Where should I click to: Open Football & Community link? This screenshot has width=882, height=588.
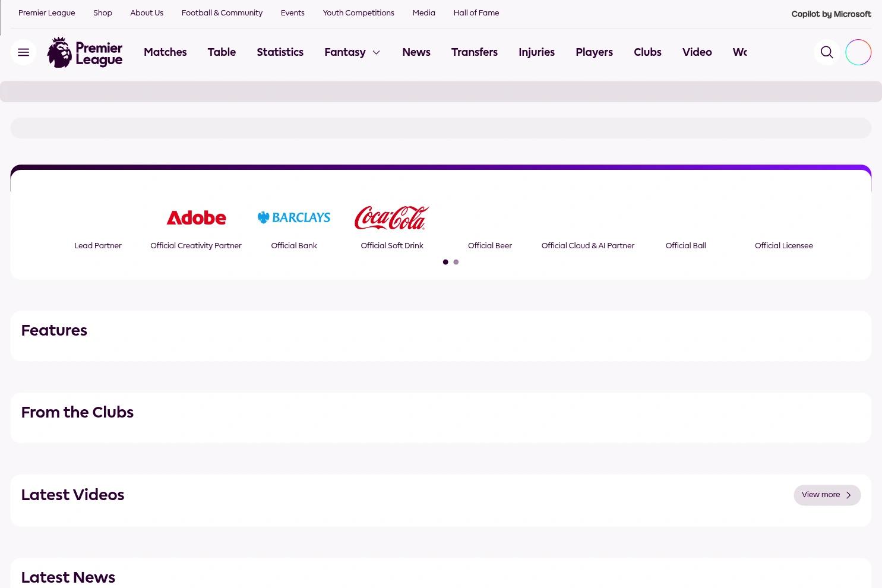222,13
